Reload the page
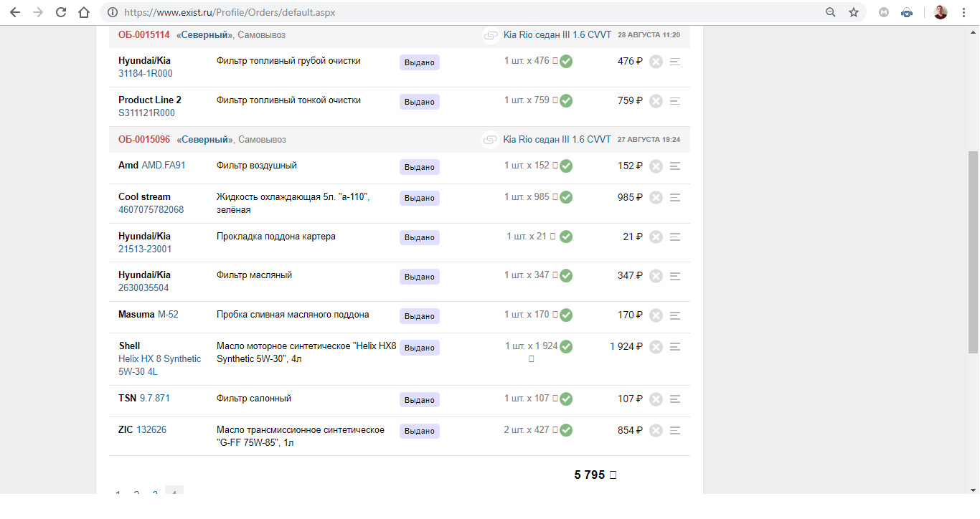This screenshot has width=980, height=519. click(x=61, y=12)
